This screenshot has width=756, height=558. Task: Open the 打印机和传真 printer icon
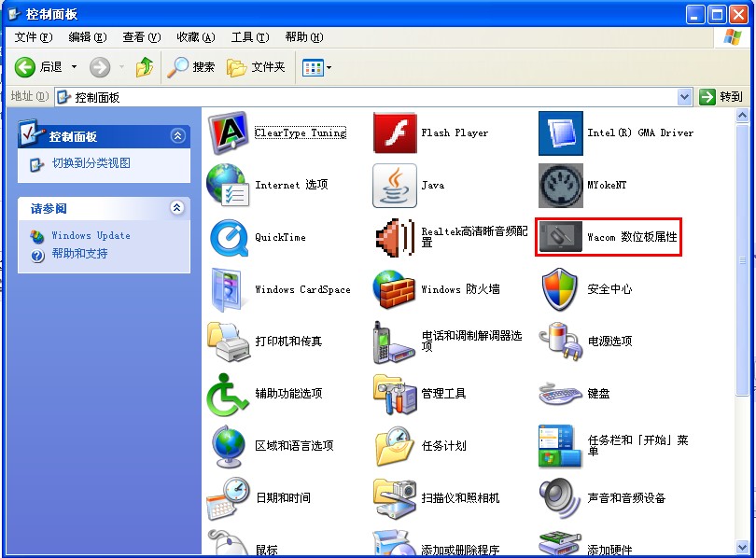click(x=229, y=342)
